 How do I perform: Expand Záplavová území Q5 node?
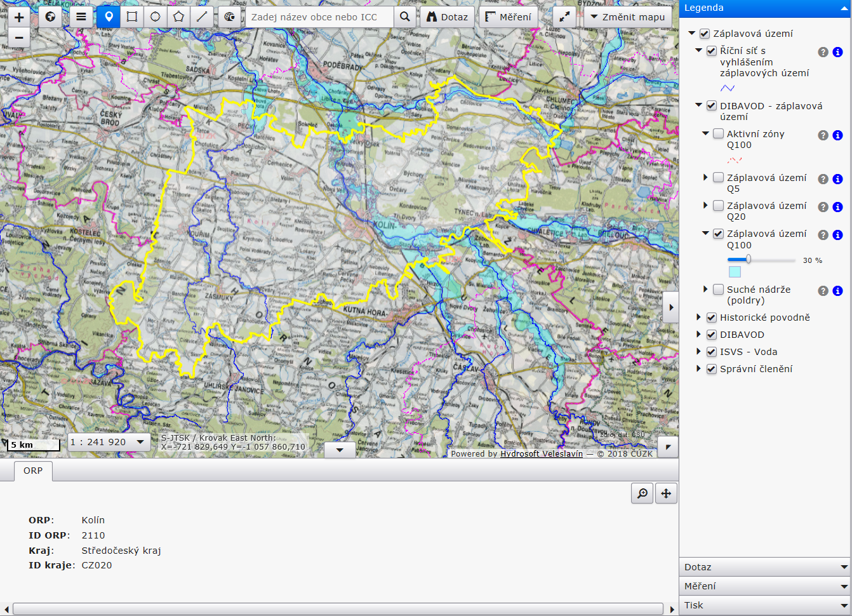[705, 177]
